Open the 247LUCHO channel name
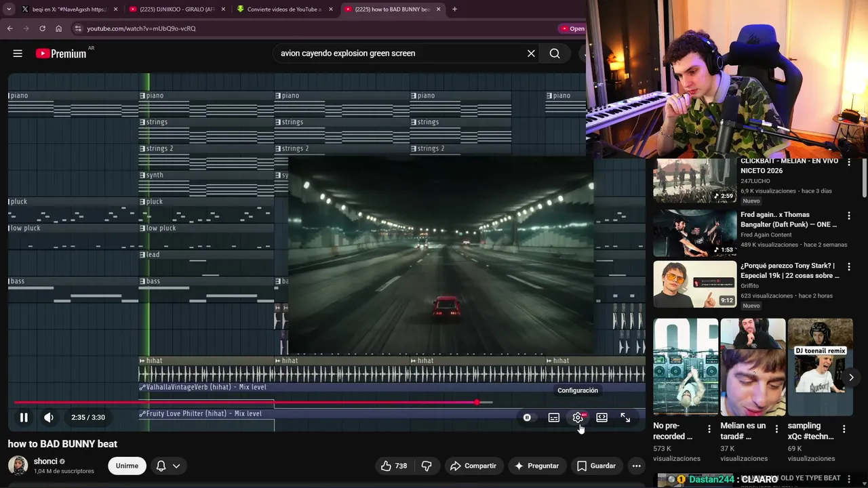This screenshot has width=868, height=488. (755, 181)
